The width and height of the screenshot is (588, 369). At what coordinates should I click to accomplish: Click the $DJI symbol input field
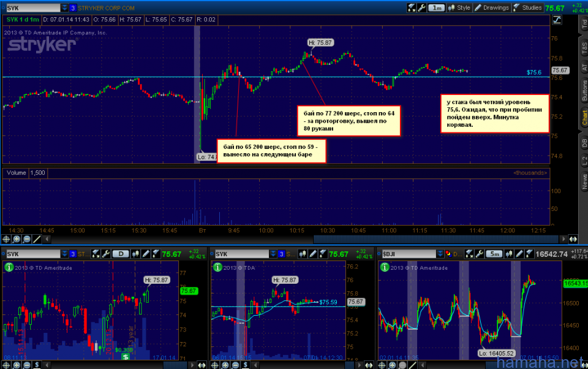409,254
